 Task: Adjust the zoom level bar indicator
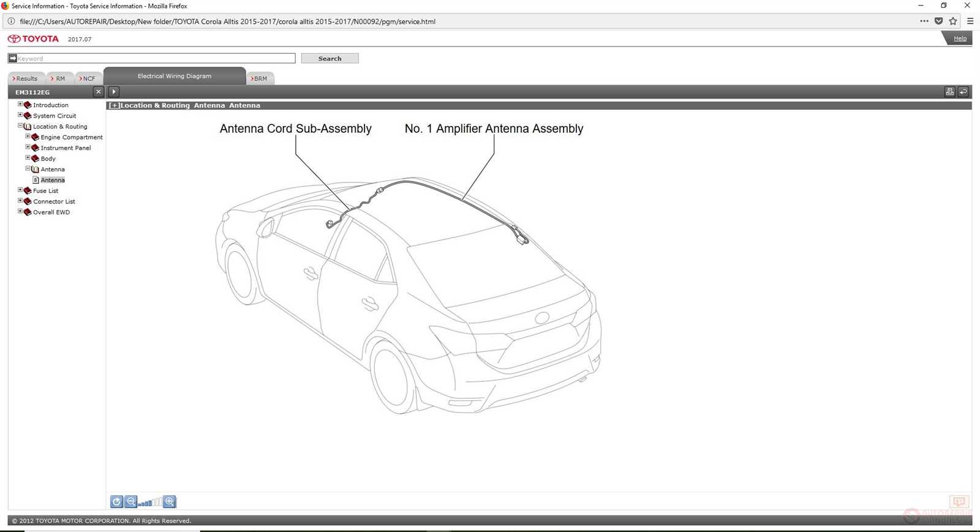pos(150,503)
